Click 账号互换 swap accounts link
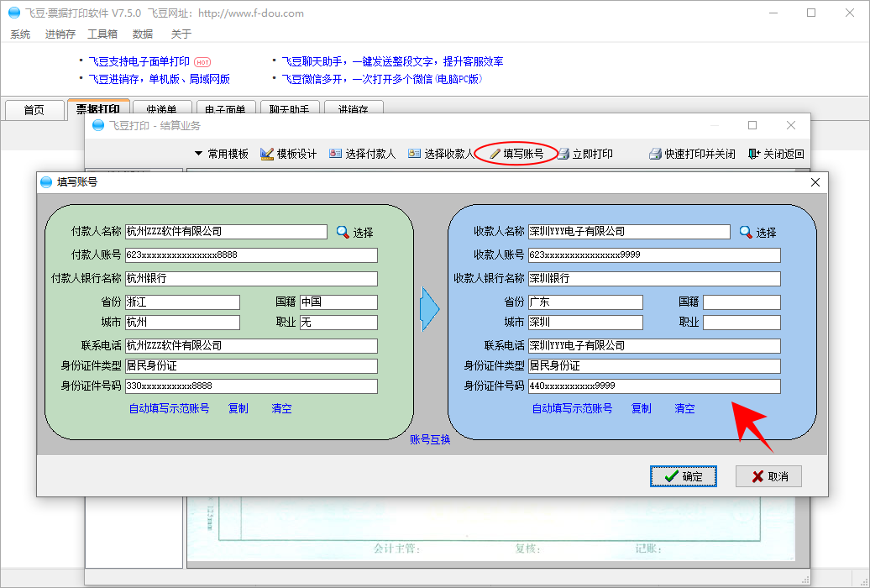The height and width of the screenshot is (588, 870). 430,439
